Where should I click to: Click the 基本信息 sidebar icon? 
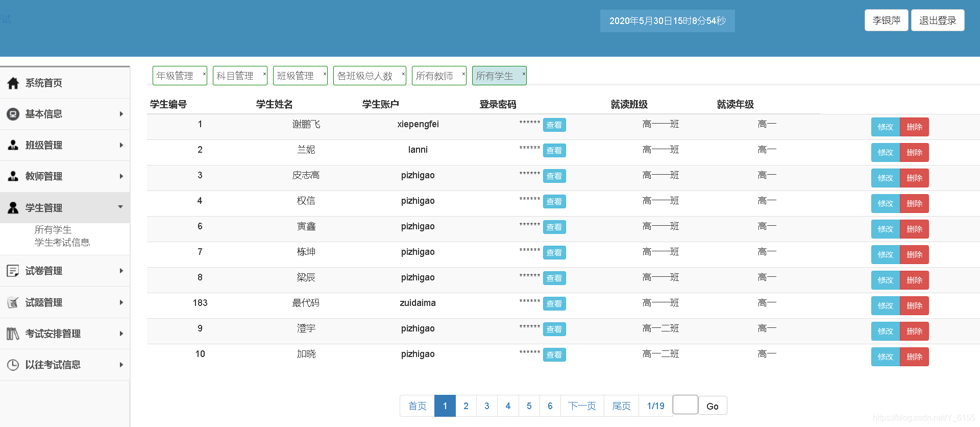[13, 114]
